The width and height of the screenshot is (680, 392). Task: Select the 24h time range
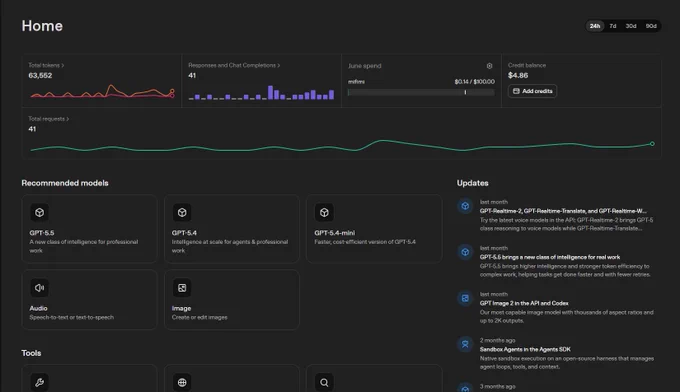click(x=595, y=26)
